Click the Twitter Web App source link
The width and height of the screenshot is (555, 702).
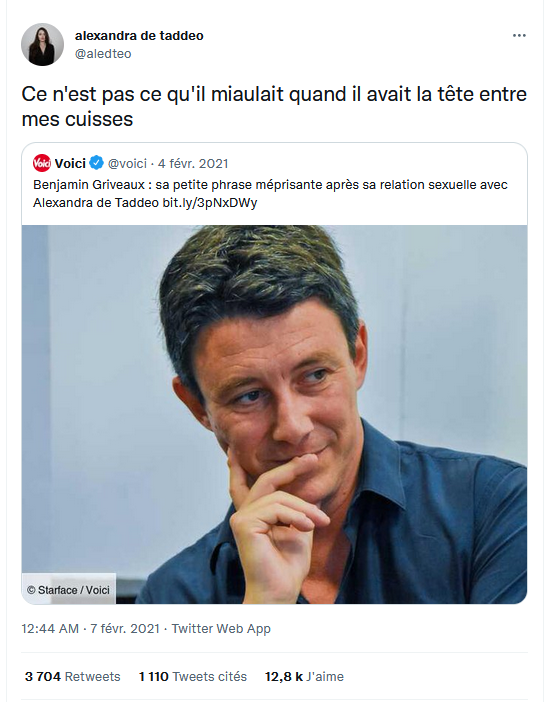coord(221,629)
